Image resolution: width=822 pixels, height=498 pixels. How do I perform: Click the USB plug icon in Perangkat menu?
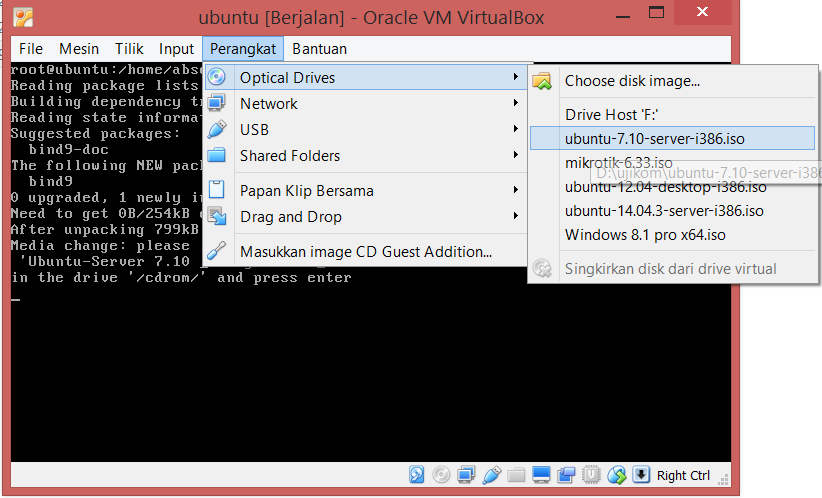click(x=217, y=129)
